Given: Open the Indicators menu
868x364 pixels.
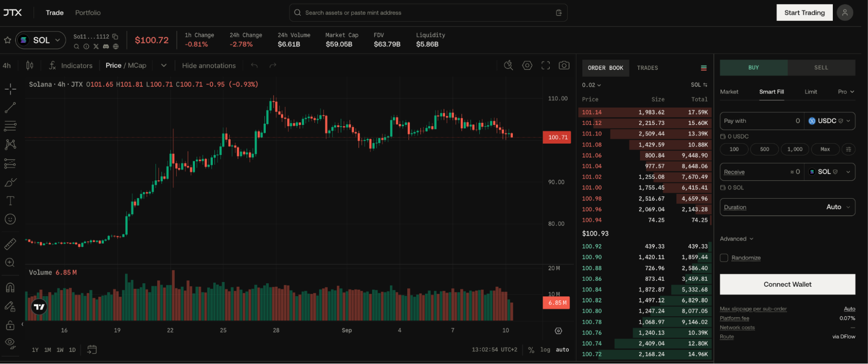Looking at the screenshot, I should (71, 66).
